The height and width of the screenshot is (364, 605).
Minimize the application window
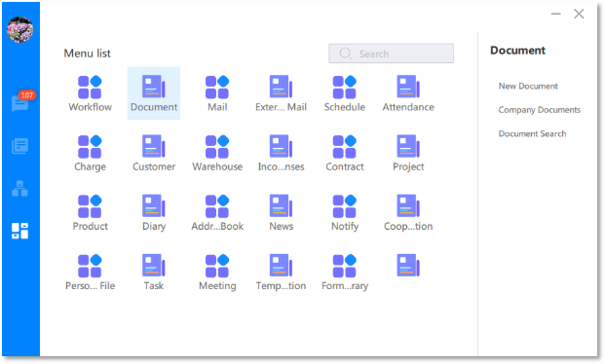click(x=555, y=14)
